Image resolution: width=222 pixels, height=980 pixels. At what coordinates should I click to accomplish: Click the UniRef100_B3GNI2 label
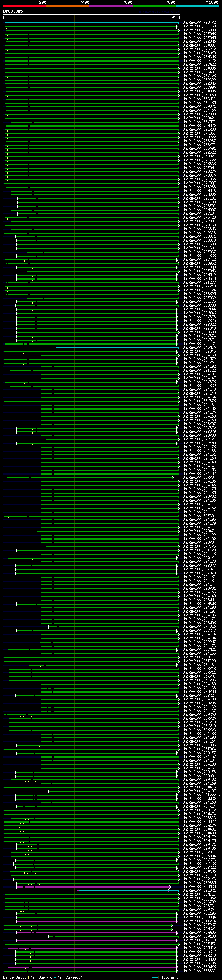[x=199, y=99]
